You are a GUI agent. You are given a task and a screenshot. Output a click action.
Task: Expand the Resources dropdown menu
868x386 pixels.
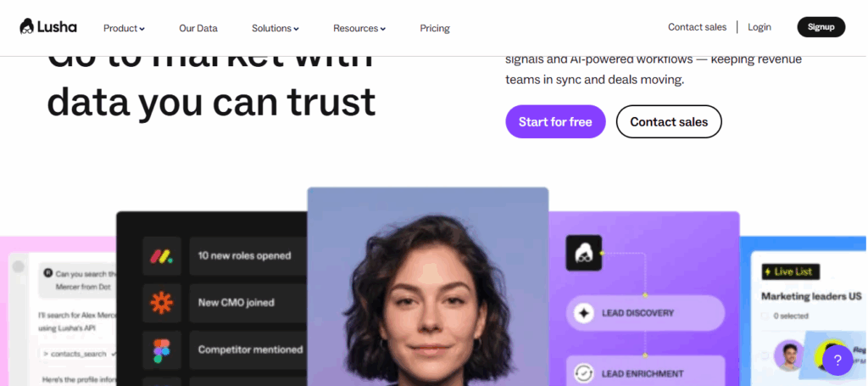pos(359,28)
